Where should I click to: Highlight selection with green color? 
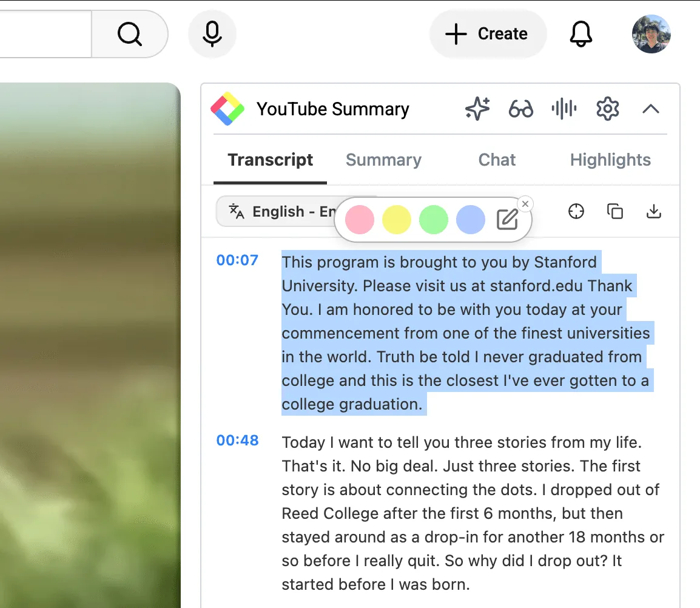(x=434, y=220)
